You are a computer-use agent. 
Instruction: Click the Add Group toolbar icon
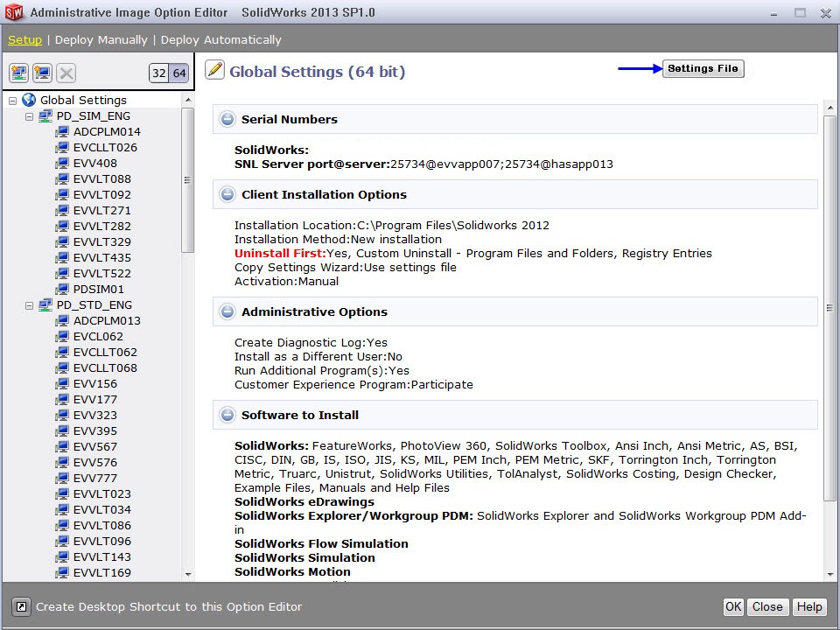18,73
